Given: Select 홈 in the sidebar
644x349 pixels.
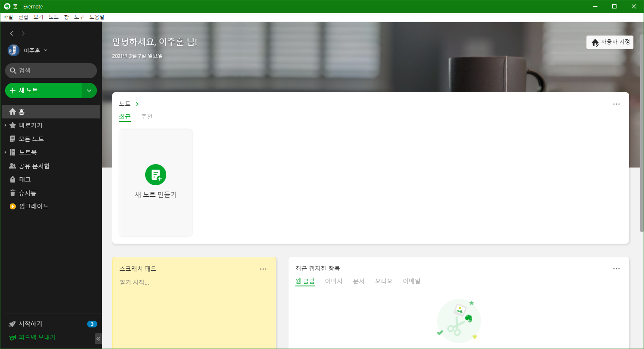Looking at the screenshot, I should coord(51,112).
